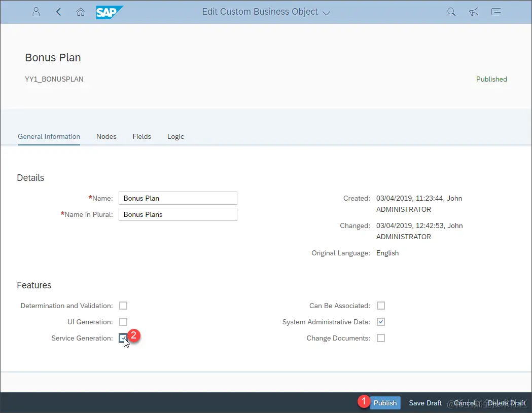The height and width of the screenshot is (413, 532).
Task: Enable the Can Be Associated checkbox
Action: coord(381,306)
